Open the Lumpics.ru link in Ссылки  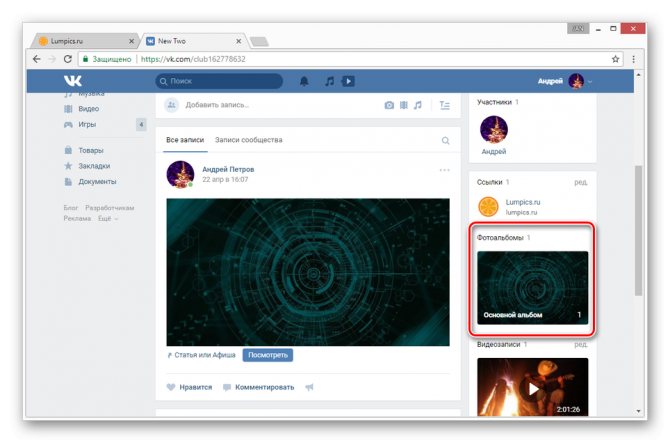pos(523,202)
